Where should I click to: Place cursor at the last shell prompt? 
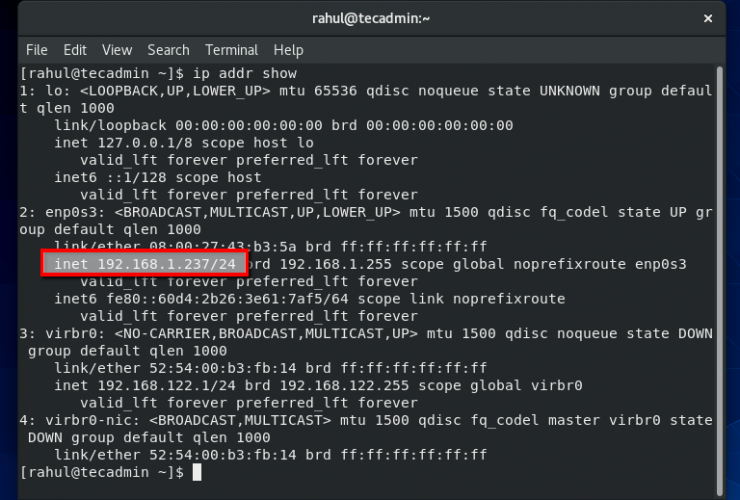[x=197, y=471]
